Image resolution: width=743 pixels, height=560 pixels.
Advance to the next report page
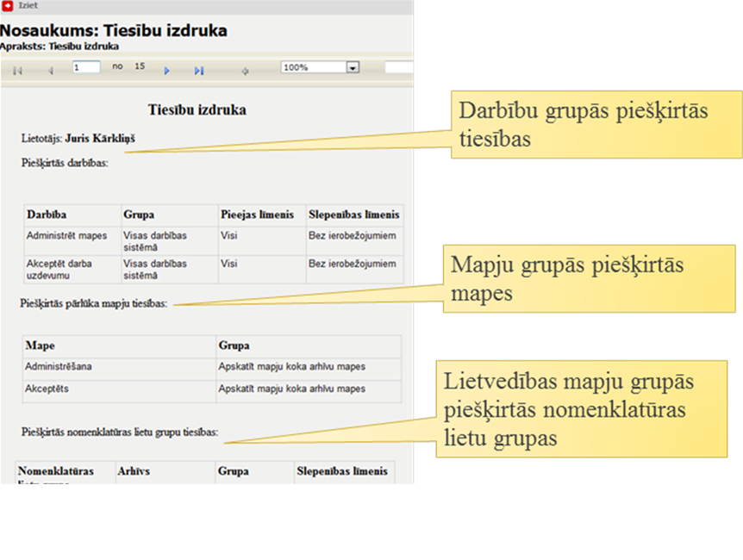point(167,71)
